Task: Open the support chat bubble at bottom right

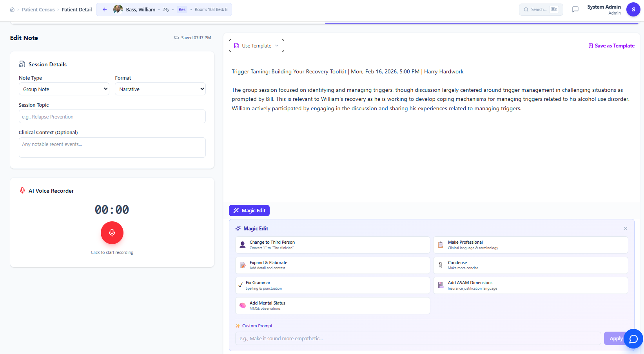Action: pyautogui.click(x=633, y=339)
